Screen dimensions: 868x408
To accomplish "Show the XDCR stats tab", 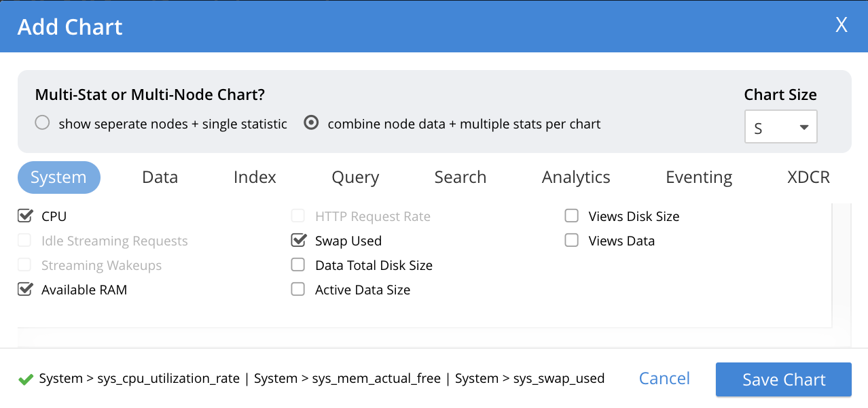I will click(x=808, y=177).
